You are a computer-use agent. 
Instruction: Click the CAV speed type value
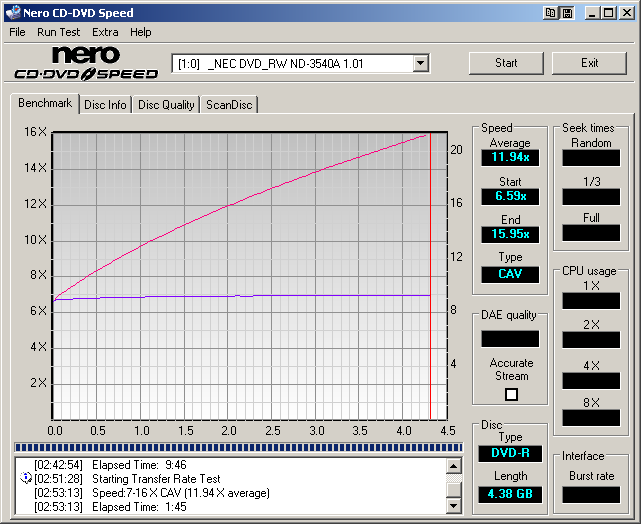(510, 274)
